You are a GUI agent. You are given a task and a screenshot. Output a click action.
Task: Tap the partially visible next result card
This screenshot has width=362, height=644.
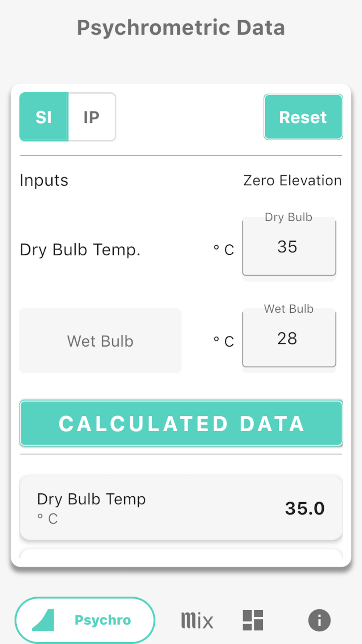181,554
